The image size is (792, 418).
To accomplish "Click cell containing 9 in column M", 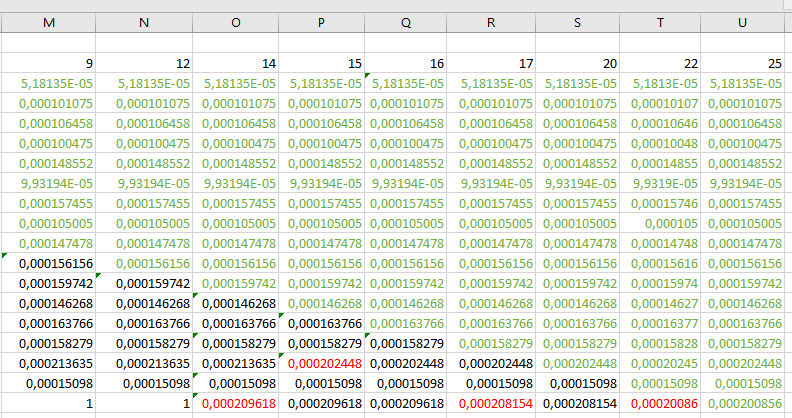I will click(48, 63).
